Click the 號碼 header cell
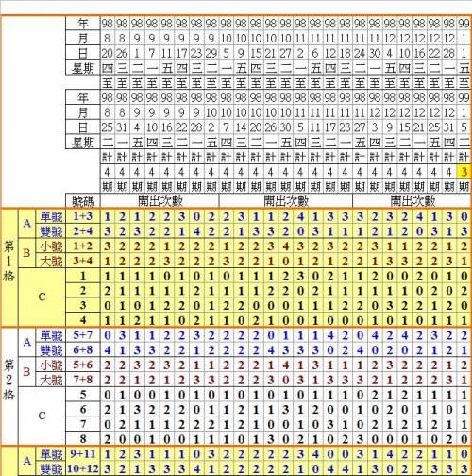This screenshot has height=476, width=472. click(83, 201)
